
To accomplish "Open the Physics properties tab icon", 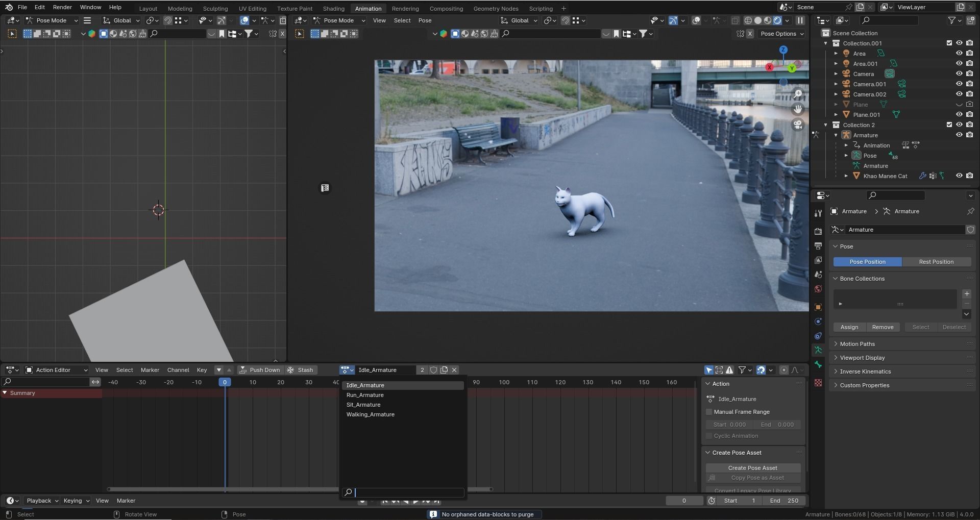I will tap(818, 321).
